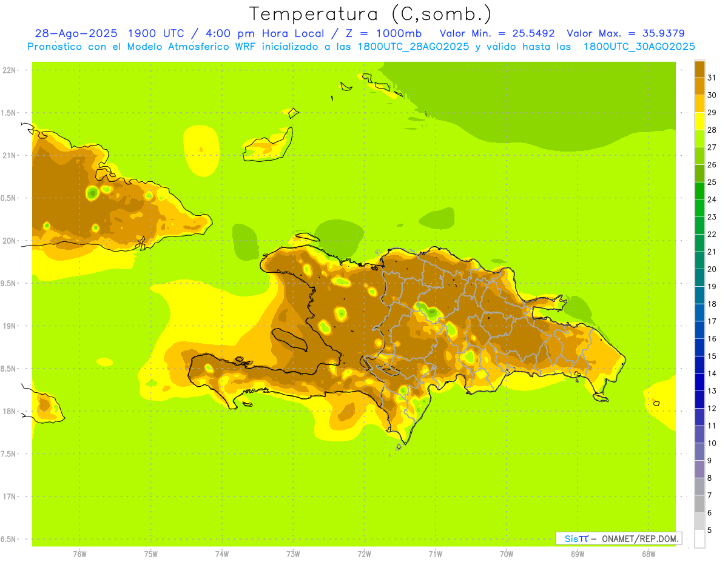Click the legend value '10'
This screenshot has height=562, width=728.
pyautogui.click(x=712, y=443)
